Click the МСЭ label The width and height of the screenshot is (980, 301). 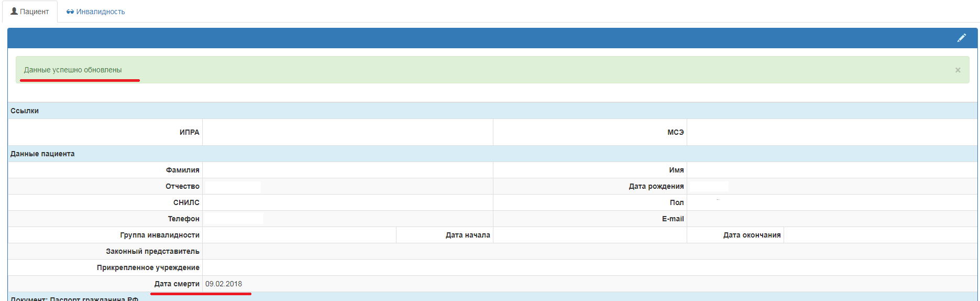(675, 132)
